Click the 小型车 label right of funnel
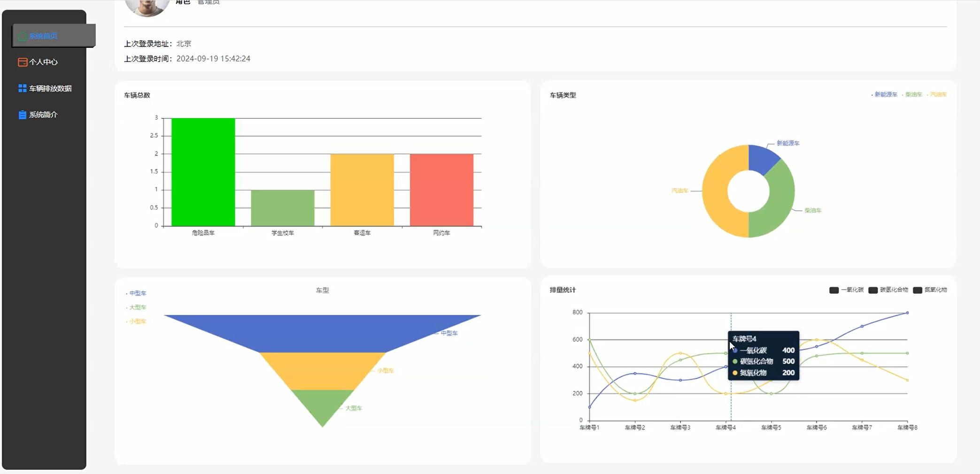The width and height of the screenshot is (980, 474). pyautogui.click(x=386, y=371)
